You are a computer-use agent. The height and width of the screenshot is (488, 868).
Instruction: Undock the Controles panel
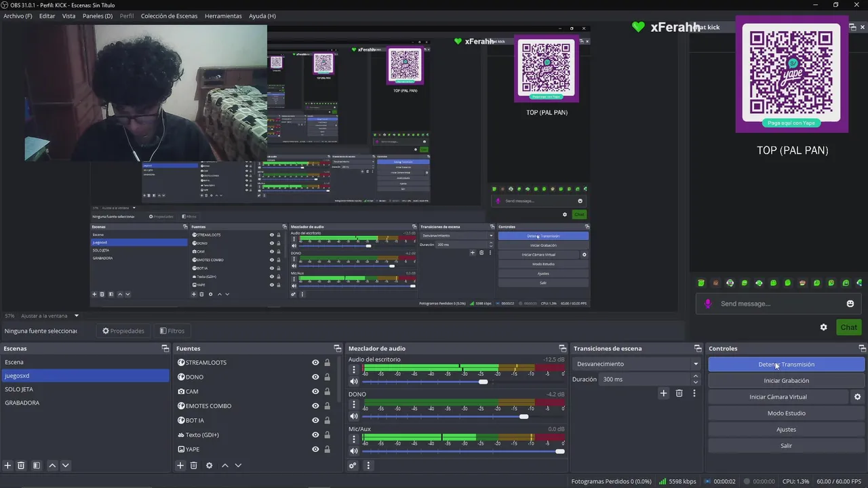(863, 348)
